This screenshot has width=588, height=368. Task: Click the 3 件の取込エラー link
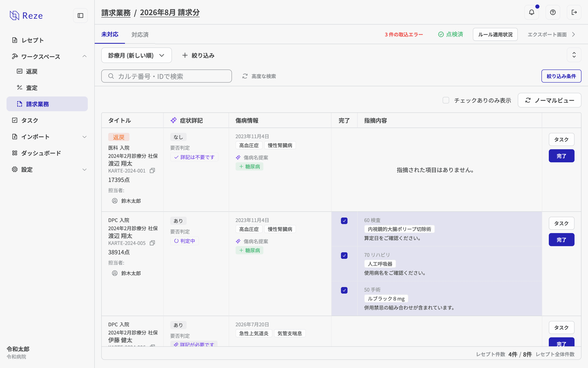[x=404, y=35]
